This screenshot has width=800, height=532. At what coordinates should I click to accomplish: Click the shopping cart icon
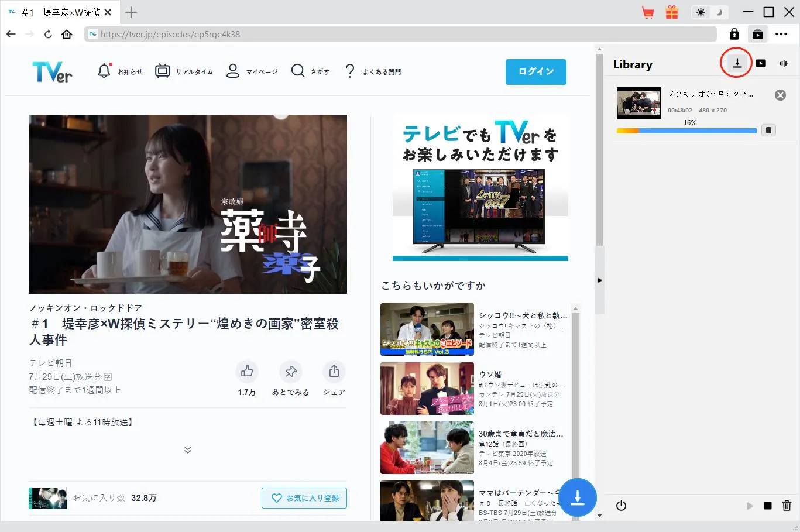click(x=648, y=12)
